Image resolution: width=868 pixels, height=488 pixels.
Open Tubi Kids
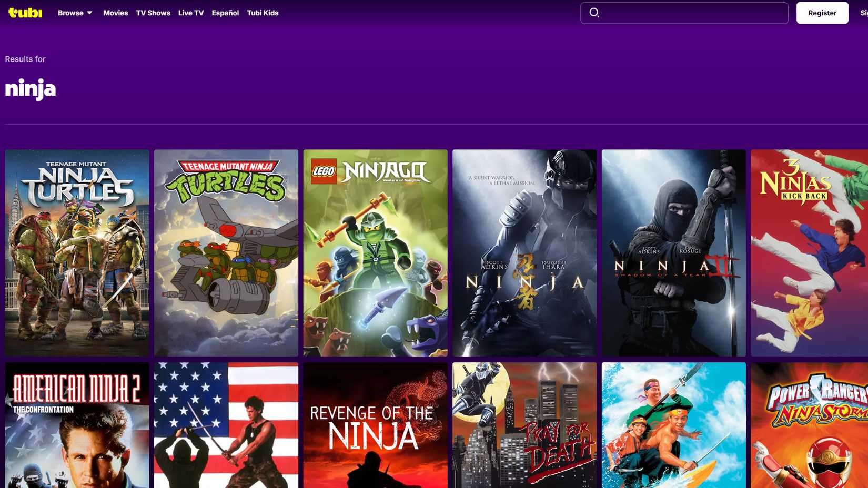coord(263,13)
